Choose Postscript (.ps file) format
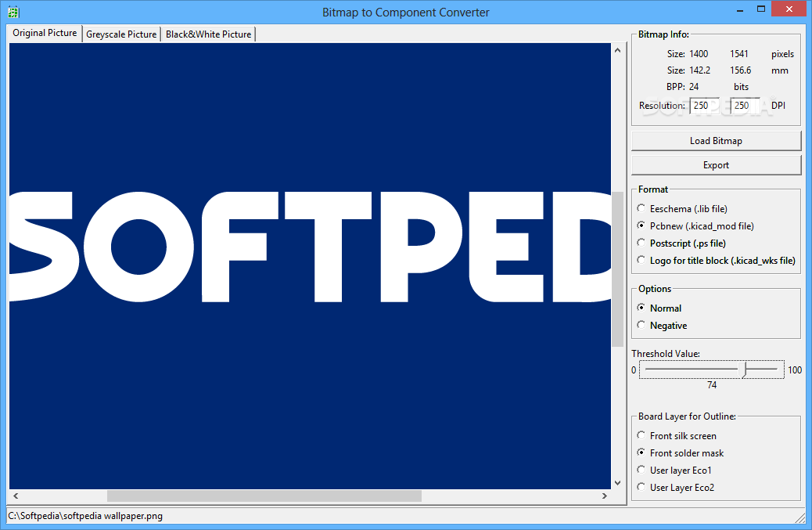This screenshot has width=812, height=530. tap(681, 243)
